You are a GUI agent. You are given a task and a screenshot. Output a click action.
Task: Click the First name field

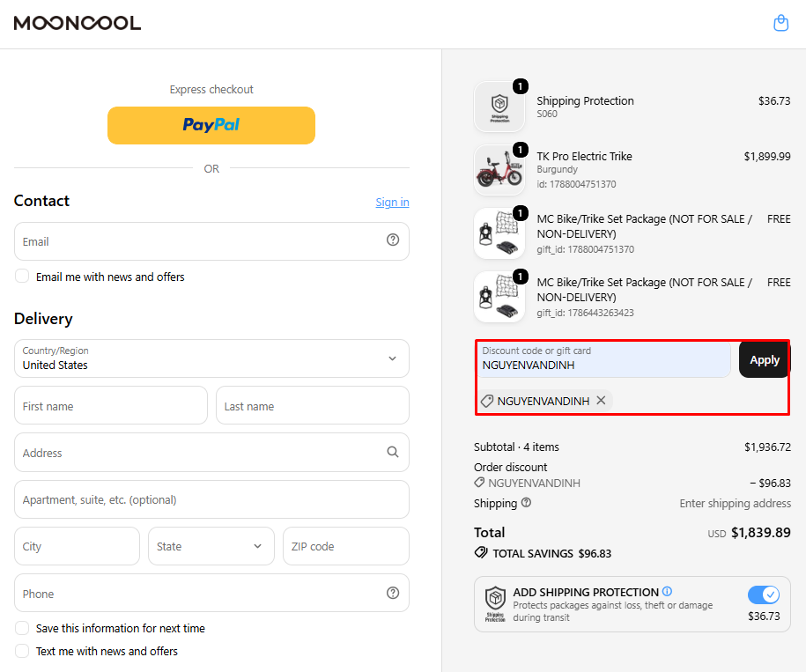click(x=111, y=406)
